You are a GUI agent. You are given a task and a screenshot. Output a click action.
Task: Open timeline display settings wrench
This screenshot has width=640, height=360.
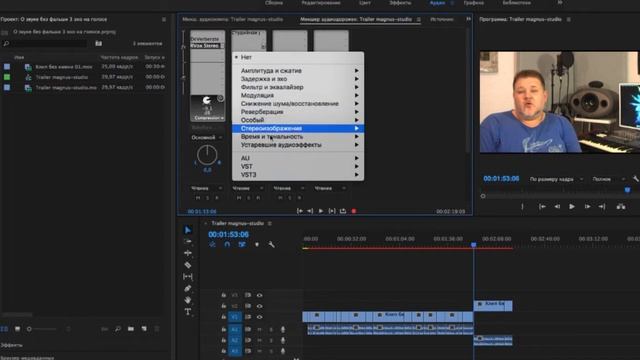[271, 244]
